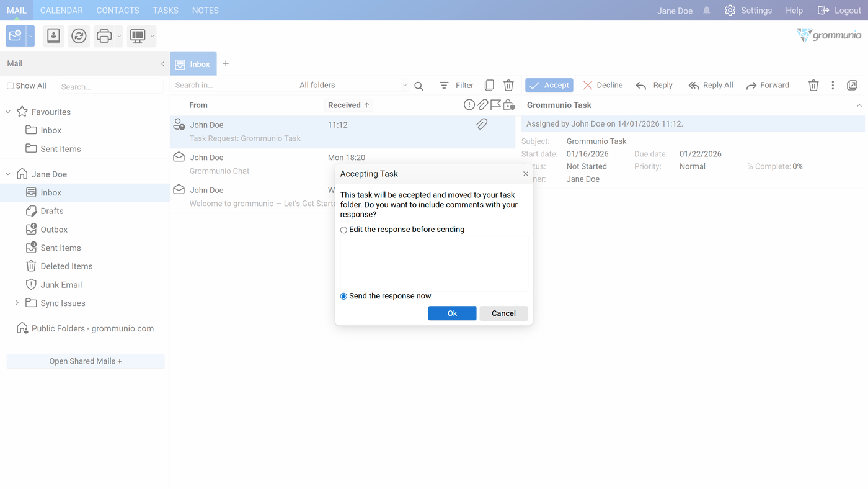The image size is (868, 489).
Task: Sort by the From column header
Action: pyautogui.click(x=198, y=105)
